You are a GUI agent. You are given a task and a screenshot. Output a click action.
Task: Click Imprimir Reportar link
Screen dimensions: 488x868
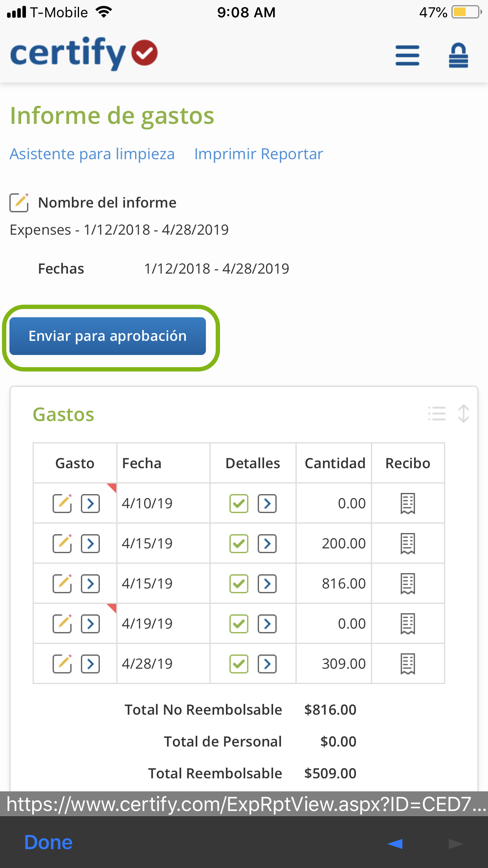tap(259, 154)
